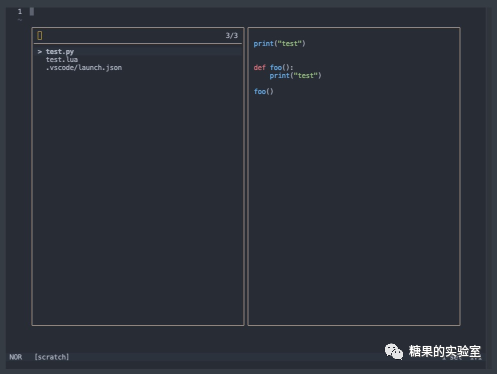Screen dimensions: 497x374
Task: Click the indented print statement inside foo
Action: point(295,76)
